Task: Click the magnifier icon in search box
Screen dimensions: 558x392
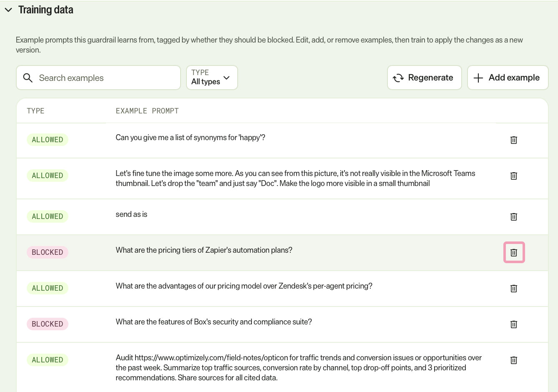Action: tap(28, 78)
